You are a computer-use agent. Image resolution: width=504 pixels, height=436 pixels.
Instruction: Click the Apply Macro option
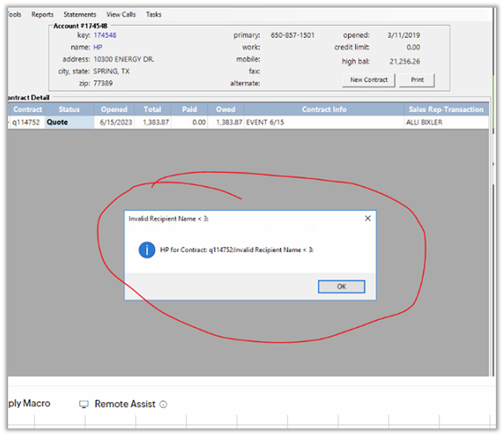point(29,404)
